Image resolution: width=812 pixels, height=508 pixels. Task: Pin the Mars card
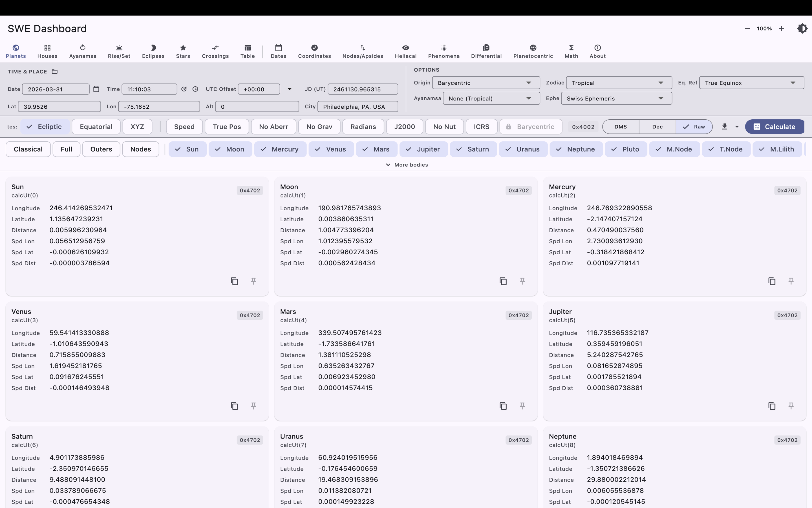pos(522,406)
